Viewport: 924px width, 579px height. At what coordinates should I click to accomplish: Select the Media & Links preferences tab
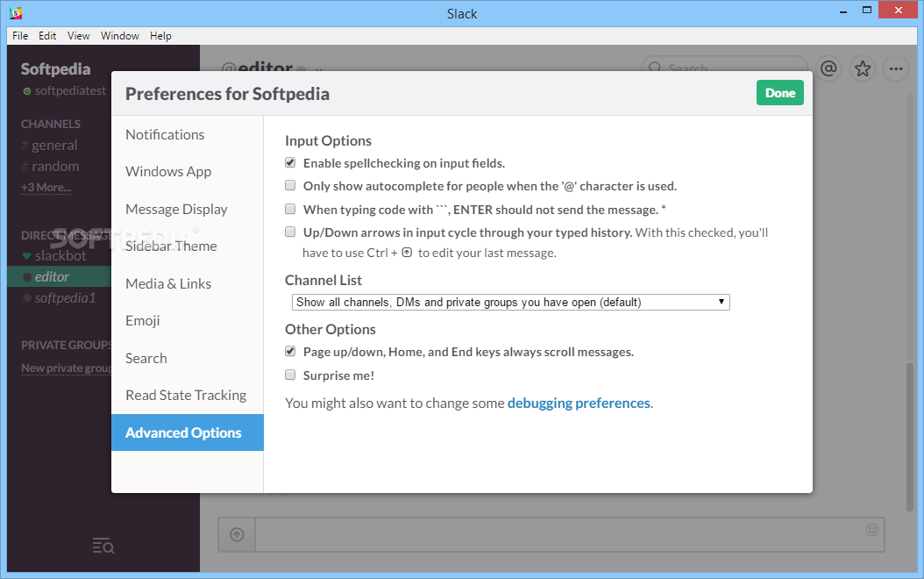coord(187,283)
